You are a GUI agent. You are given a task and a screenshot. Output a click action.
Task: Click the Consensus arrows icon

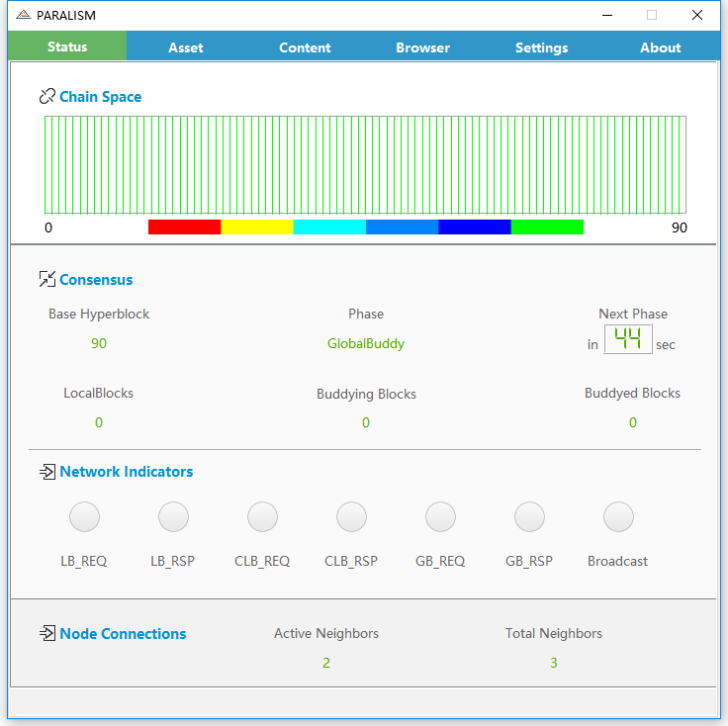(47, 279)
